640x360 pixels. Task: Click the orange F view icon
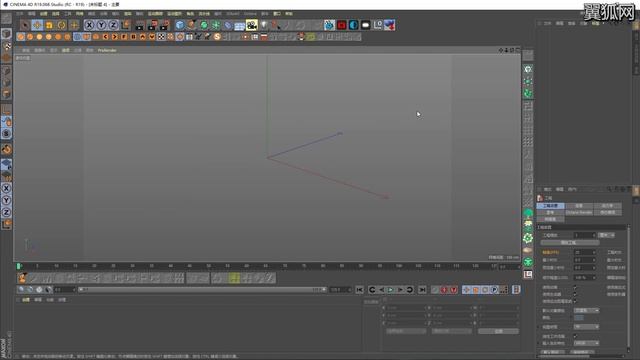(x=124, y=37)
